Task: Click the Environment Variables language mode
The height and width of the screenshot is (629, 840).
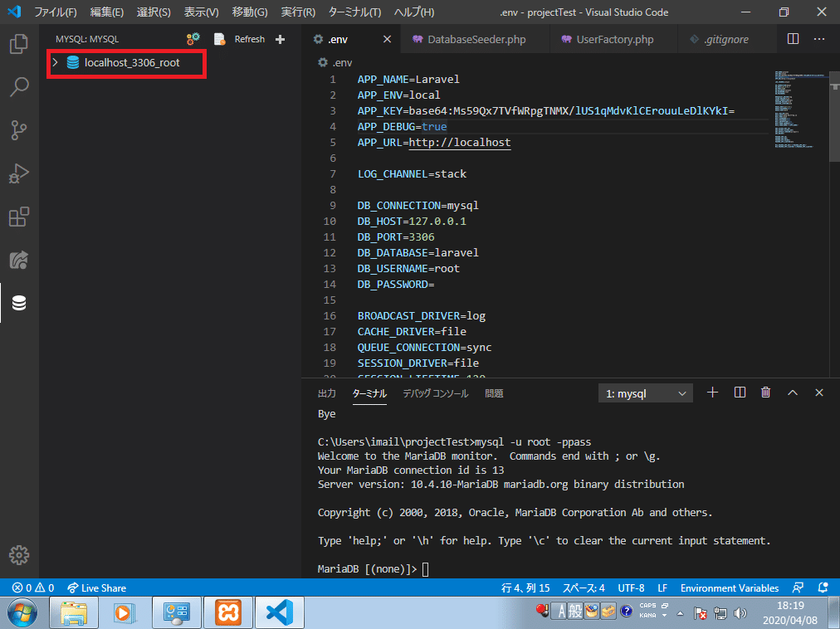Action: [x=729, y=588]
